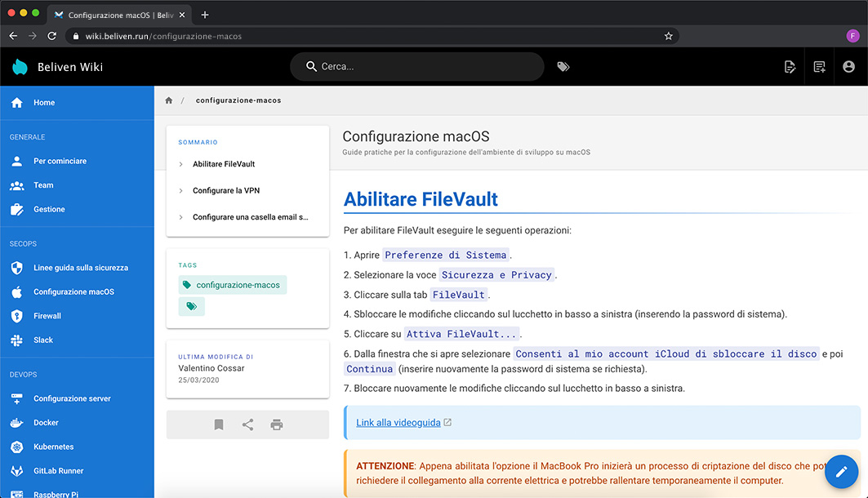Click the GitLab fox icon in sidebar
The width and height of the screenshot is (868, 498).
[x=16, y=471]
